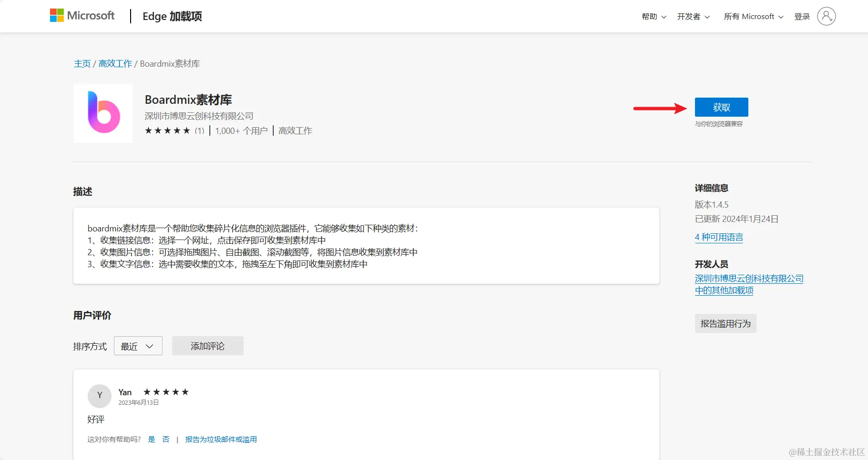
Task: Click the 添加评论 button
Action: click(208, 346)
